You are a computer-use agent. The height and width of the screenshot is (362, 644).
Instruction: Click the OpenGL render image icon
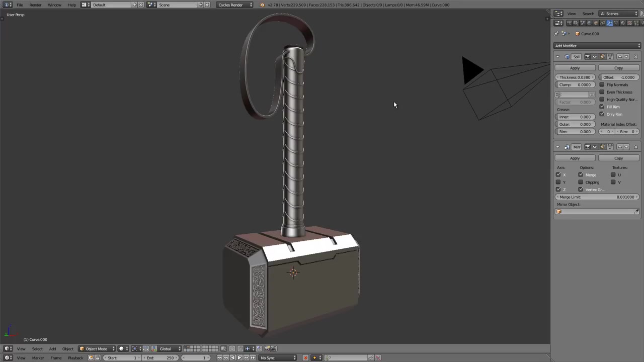click(x=267, y=348)
